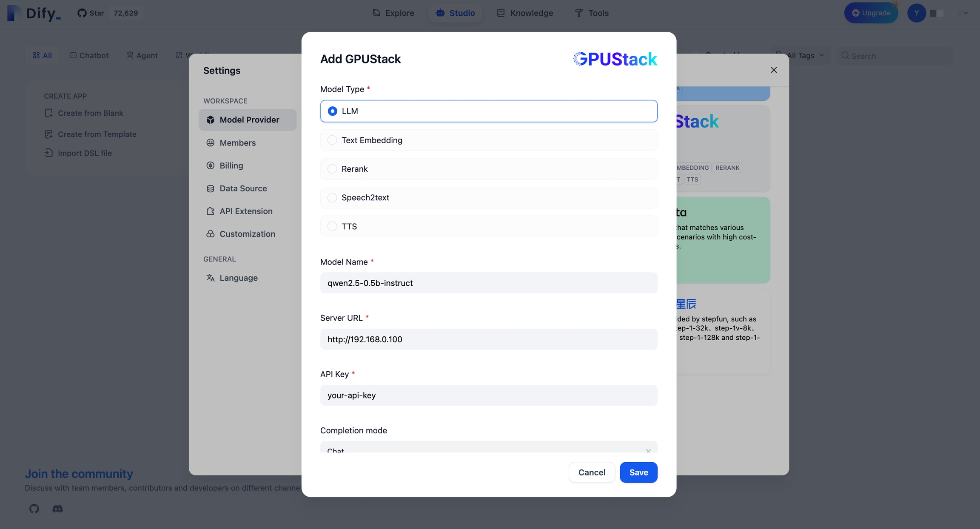
Task: Open the Discord community icon
Action: [57, 509]
